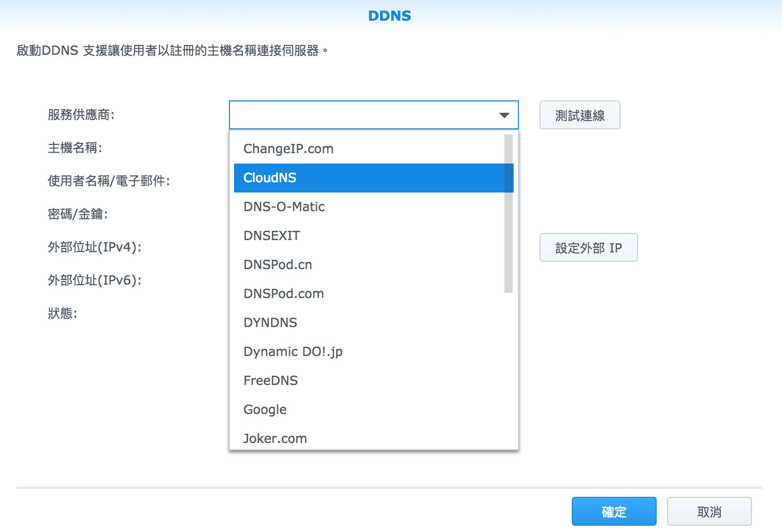The width and height of the screenshot is (782, 532).
Task: Click the 設定外部 IP button
Action: pos(589,247)
